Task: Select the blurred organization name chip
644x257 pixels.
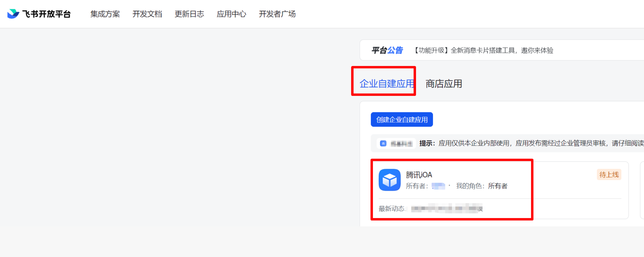Action: coord(401,143)
